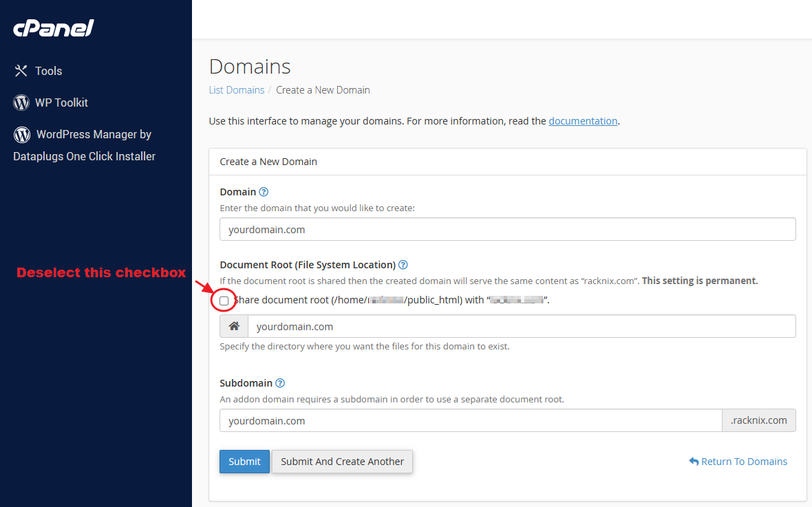Open WP Toolkit via its WordPress icon

coord(21,102)
